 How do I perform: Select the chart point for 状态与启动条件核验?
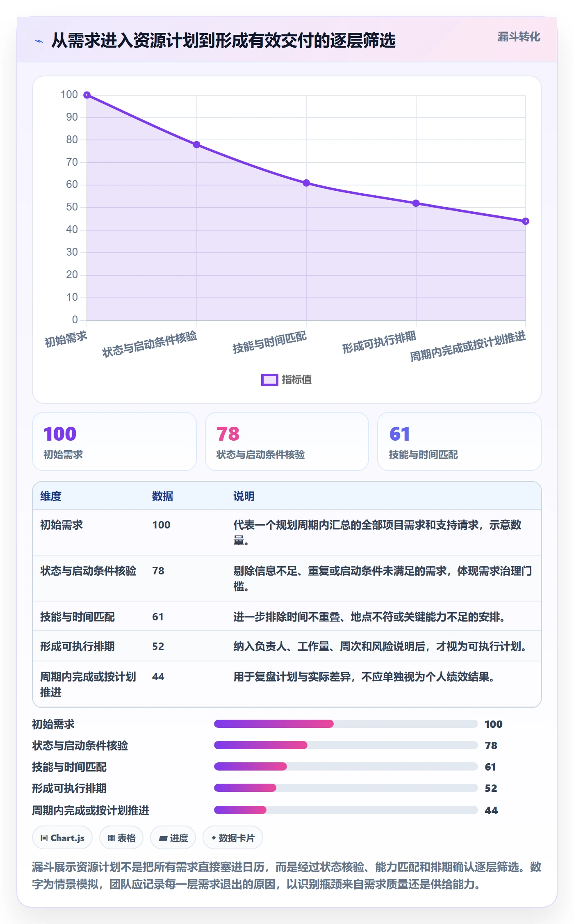(197, 144)
